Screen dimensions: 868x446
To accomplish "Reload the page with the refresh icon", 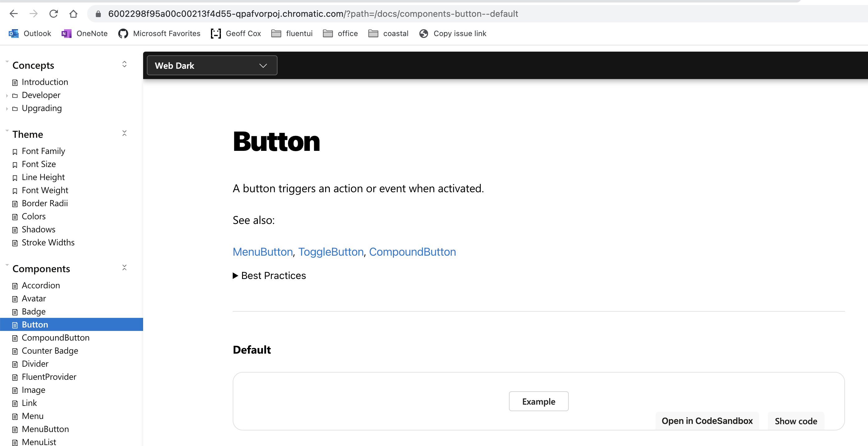I will pos(54,13).
